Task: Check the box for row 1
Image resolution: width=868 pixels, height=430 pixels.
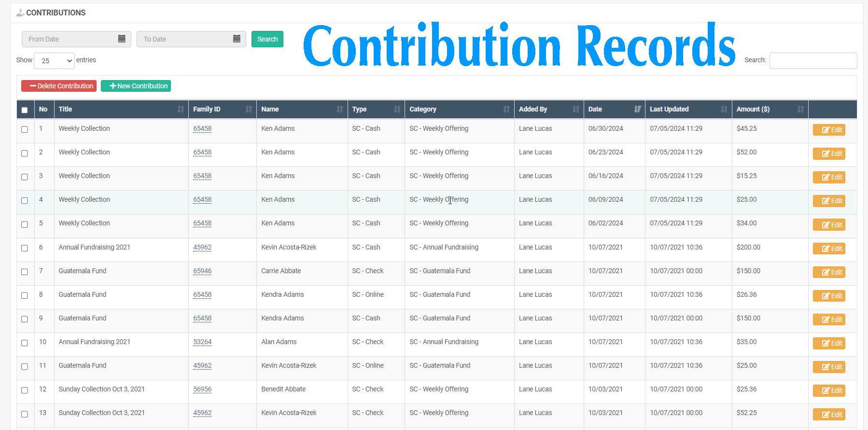Action: click(x=25, y=129)
